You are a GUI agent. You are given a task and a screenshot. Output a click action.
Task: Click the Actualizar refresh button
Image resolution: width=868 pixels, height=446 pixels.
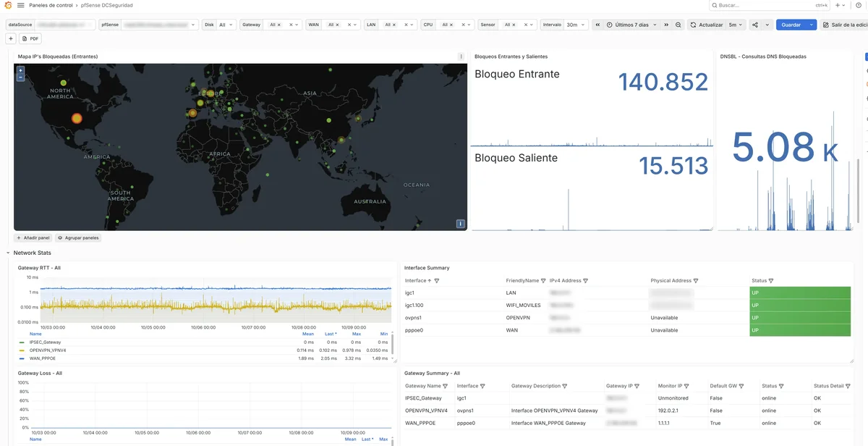pyautogui.click(x=706, y=25)
